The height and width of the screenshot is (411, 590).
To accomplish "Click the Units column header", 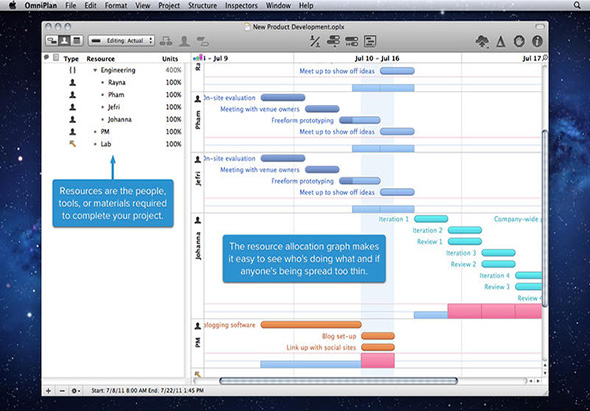I will (x=170, y=59).
